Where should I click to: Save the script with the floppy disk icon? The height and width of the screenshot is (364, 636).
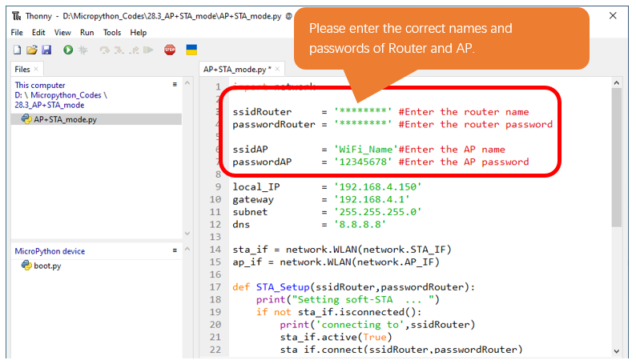[46, 50]
